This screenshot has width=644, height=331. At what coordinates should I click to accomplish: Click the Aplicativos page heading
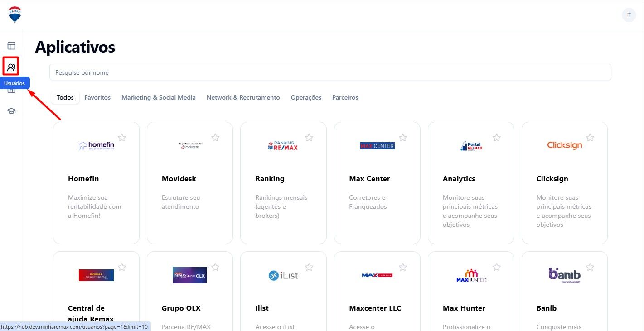pyautogui.click(x=75, y=47)
